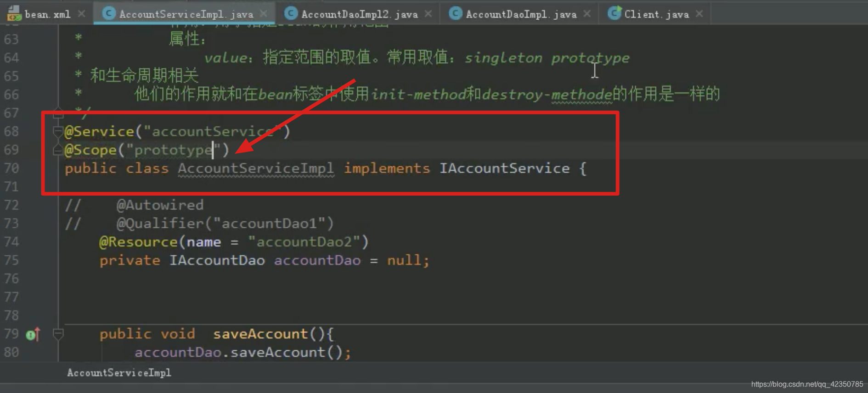Screen dimensions: 868x393
Task: Collapse the fold marker at @Scope line 69
Action: coord(58,150)
